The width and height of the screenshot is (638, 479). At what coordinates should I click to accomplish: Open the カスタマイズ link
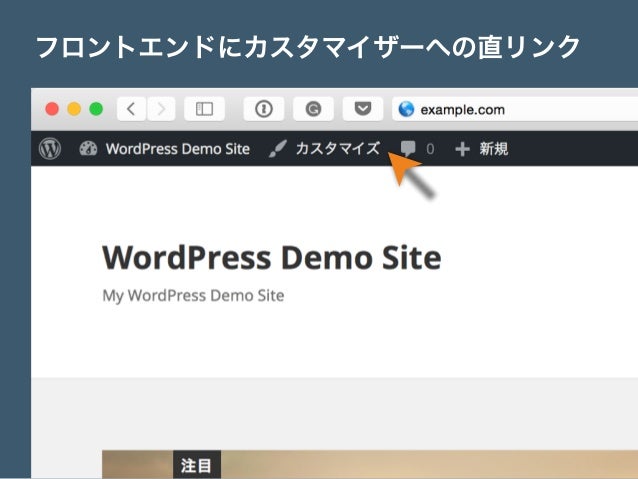pos(338,149)
